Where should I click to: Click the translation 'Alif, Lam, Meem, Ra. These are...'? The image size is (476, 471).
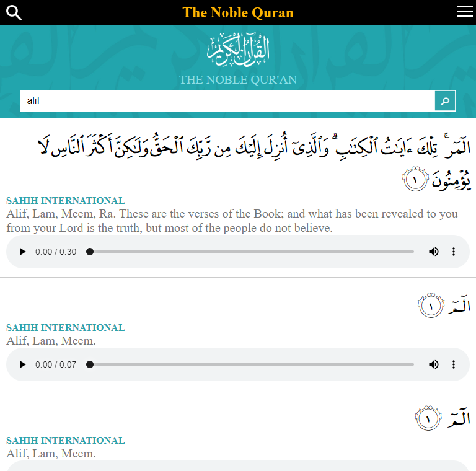232,221
